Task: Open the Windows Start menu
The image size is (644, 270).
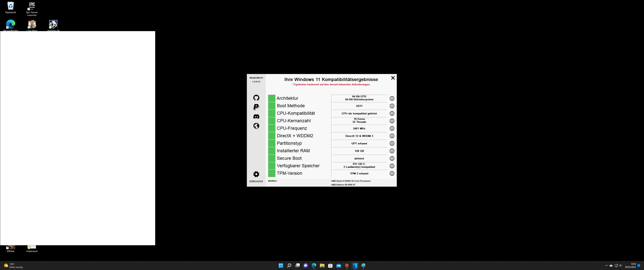Action: pos(281,265)
